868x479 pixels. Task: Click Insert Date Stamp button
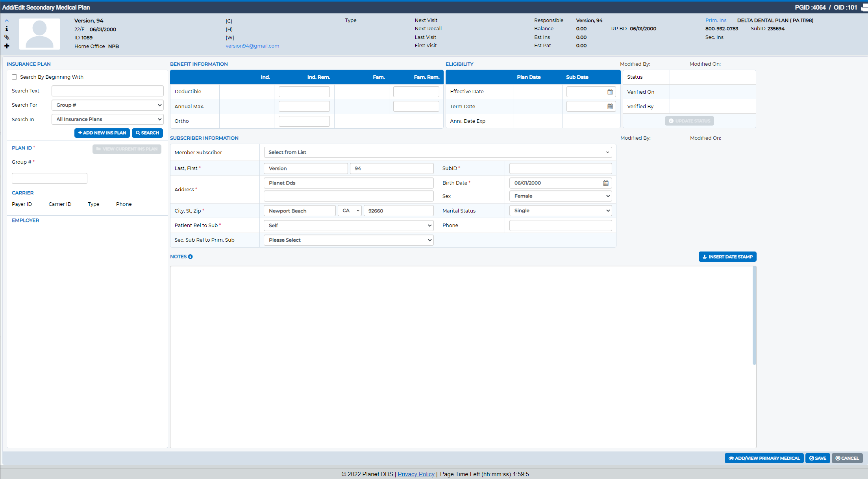pos(727,257)
